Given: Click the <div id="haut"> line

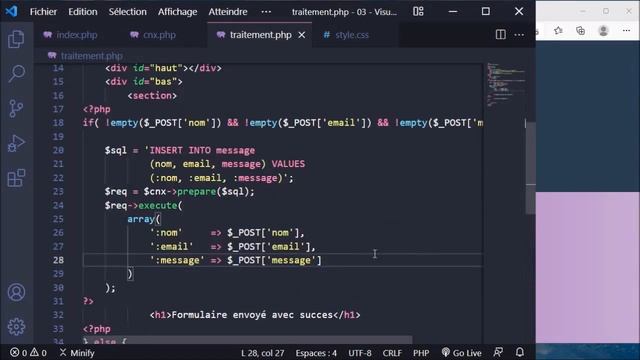Looking at the screenshot, I should pos(163,68).
